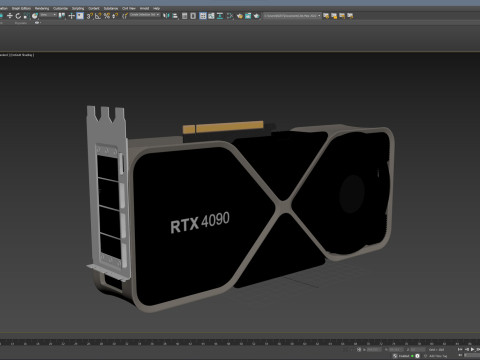Click the Default Shading viewport label
480x360 pixels.
click(22, 55)
